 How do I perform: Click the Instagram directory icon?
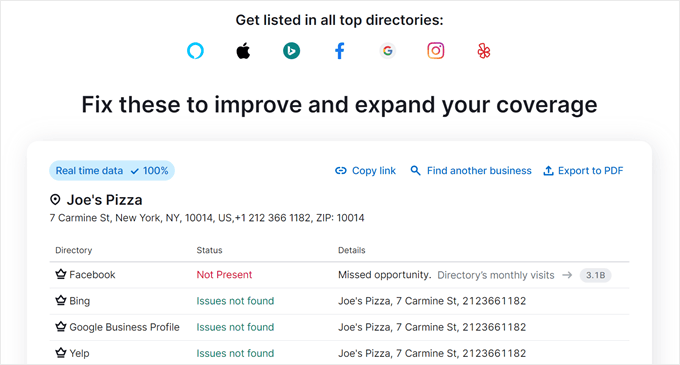pyautogui.click(x=436, y=51)
